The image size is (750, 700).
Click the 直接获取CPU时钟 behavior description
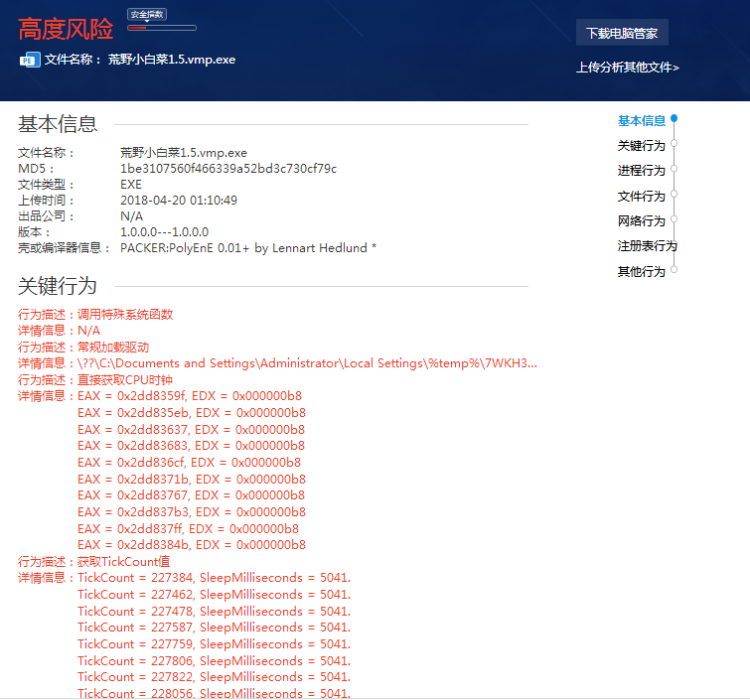click(125, 380)
